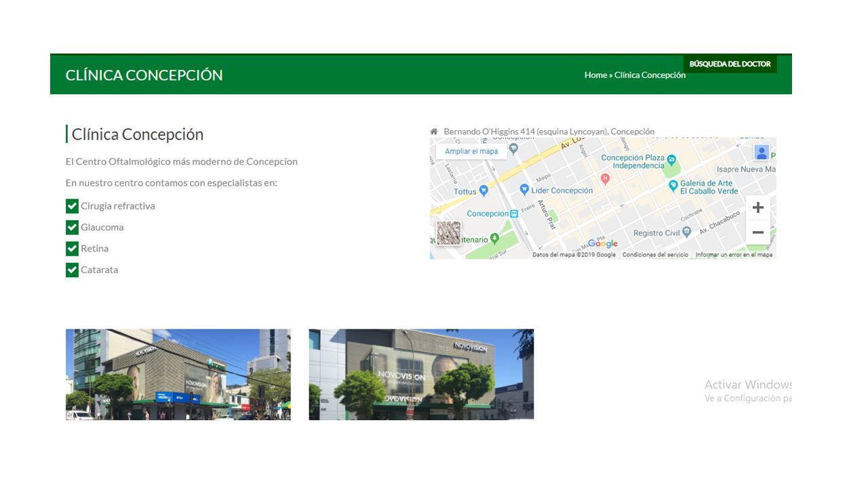Viewport: 868px width, 488px height.
Task: Click the Clínica Concepción breadcrumb entry
Action: 650,75
